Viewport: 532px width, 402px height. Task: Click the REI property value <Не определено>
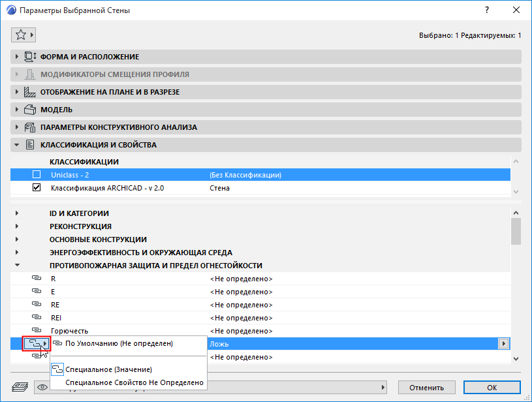242,318
